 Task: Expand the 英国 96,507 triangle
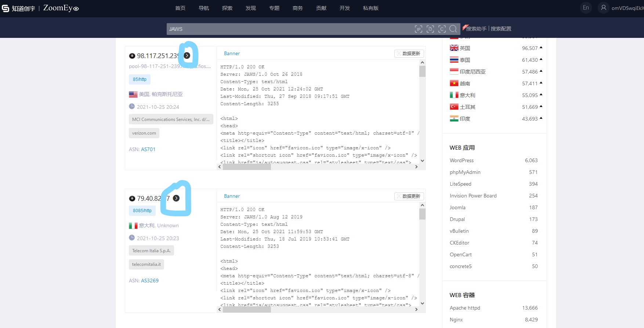click(541, 47)
